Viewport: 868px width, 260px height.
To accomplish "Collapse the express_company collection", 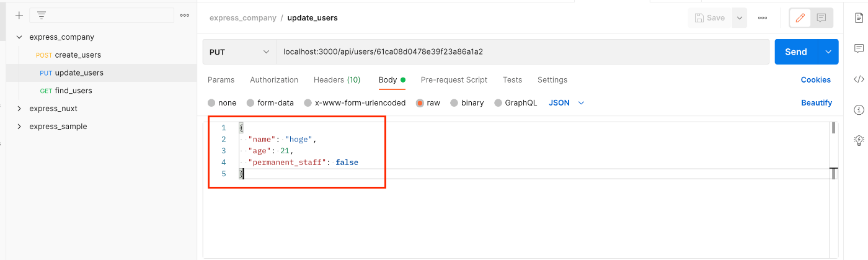I will (19, 37).
